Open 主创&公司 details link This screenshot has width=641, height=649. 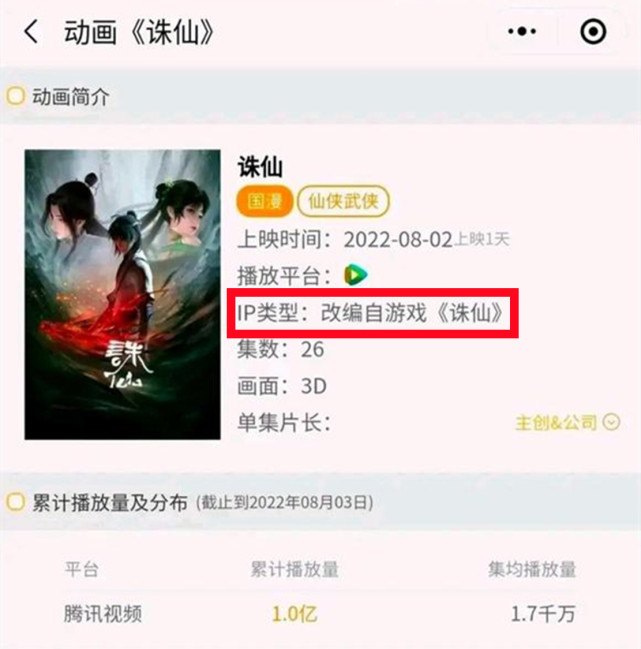tap(556, 423)
